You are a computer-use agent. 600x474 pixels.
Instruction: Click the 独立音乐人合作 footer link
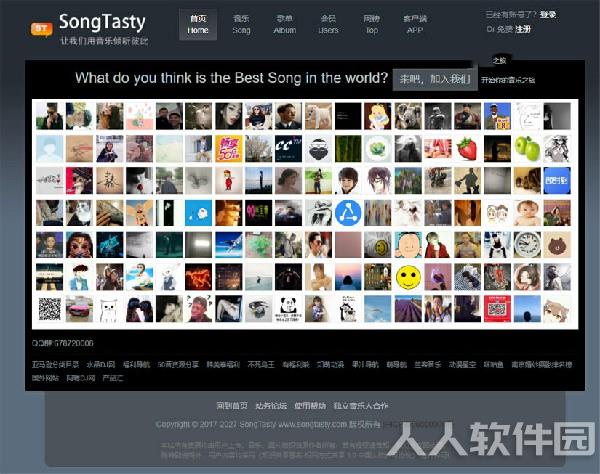(x=361, y=406)
